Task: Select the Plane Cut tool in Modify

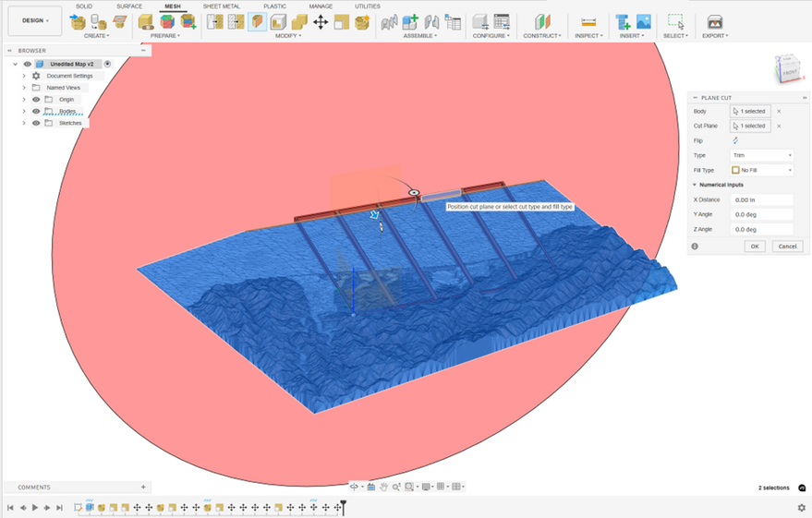Action: (257, 21)
